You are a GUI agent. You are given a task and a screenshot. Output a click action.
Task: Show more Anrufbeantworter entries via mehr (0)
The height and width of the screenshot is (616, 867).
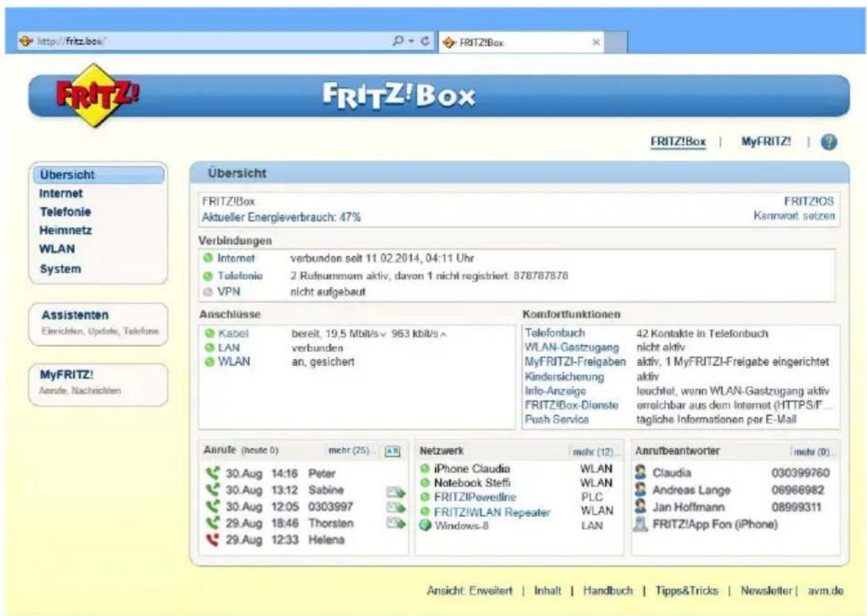[813, 452]
